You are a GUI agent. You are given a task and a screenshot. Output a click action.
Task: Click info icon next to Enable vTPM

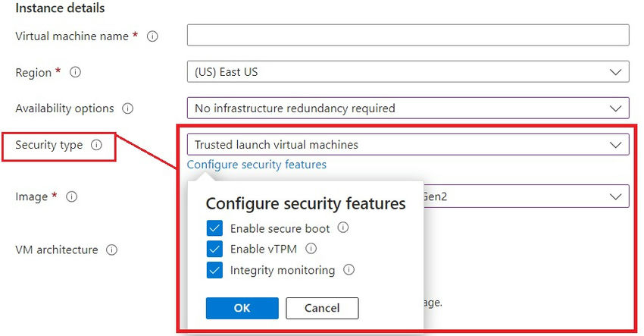click(311, 249)
